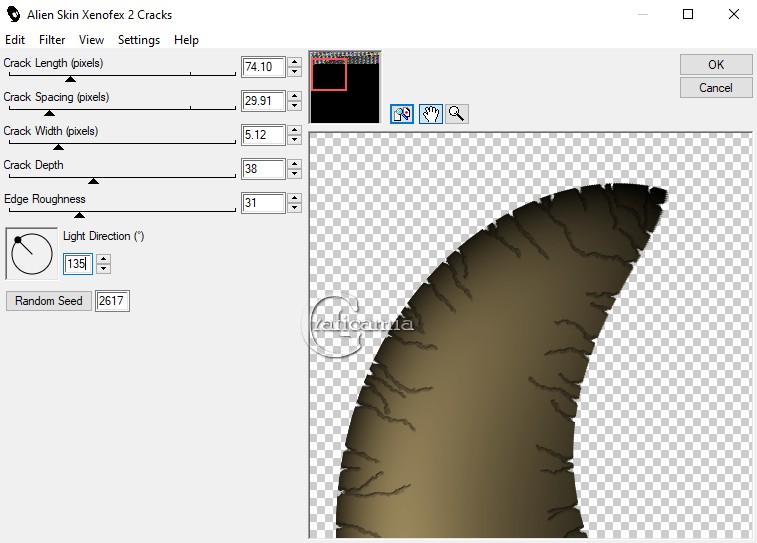Click the Crack Length value field 74.10
The image size is (757, 543).
tap(263, 67)
